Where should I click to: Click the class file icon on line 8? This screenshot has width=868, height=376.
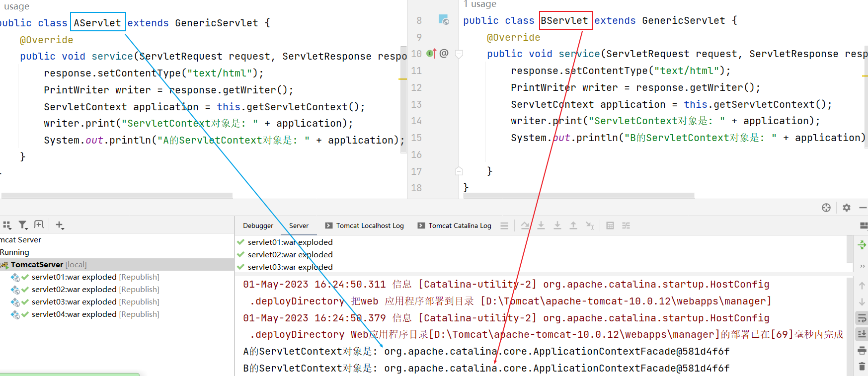tap(444, 20)
